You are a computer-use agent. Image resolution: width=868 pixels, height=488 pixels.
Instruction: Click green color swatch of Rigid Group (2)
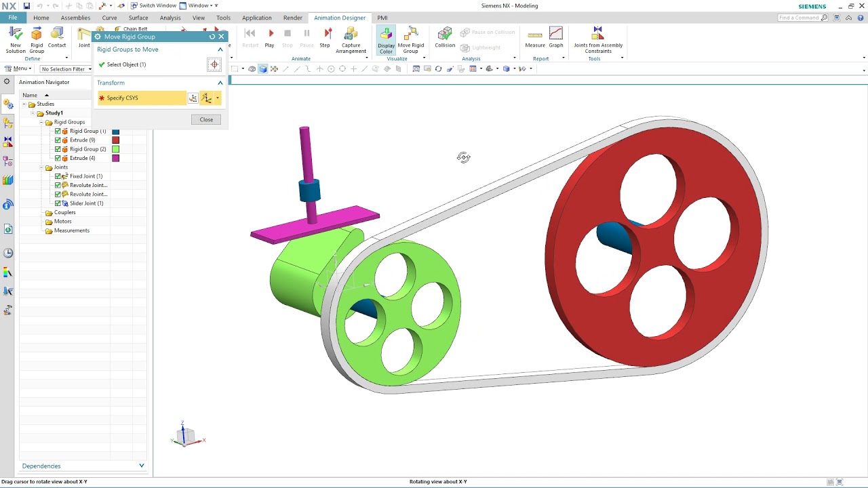[116, 149]
